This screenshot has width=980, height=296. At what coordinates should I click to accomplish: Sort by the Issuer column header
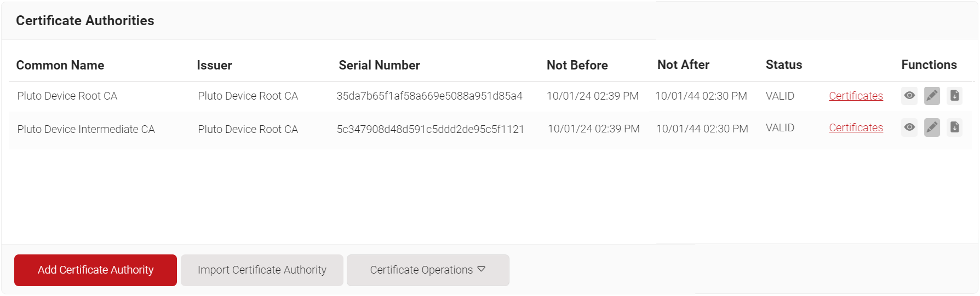[x=214, y=65]
